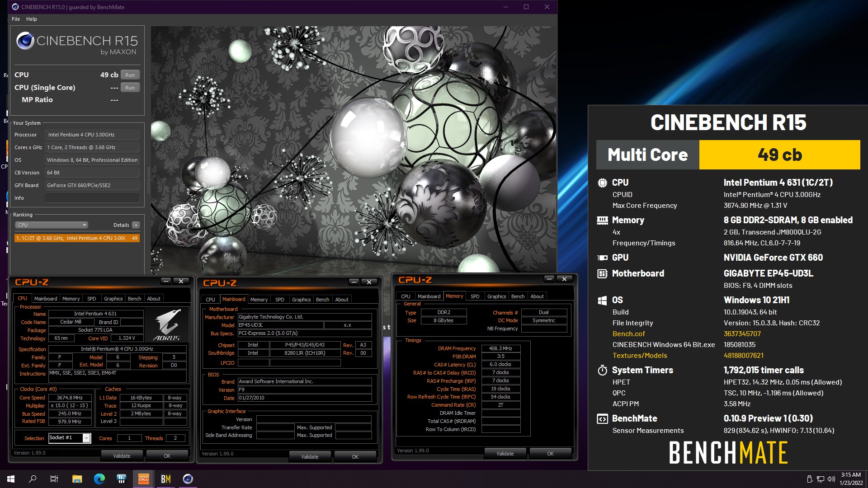Open About tab in right CPU-Z window
The width and height of the screenshot is (868, 488).
point(537,296)
